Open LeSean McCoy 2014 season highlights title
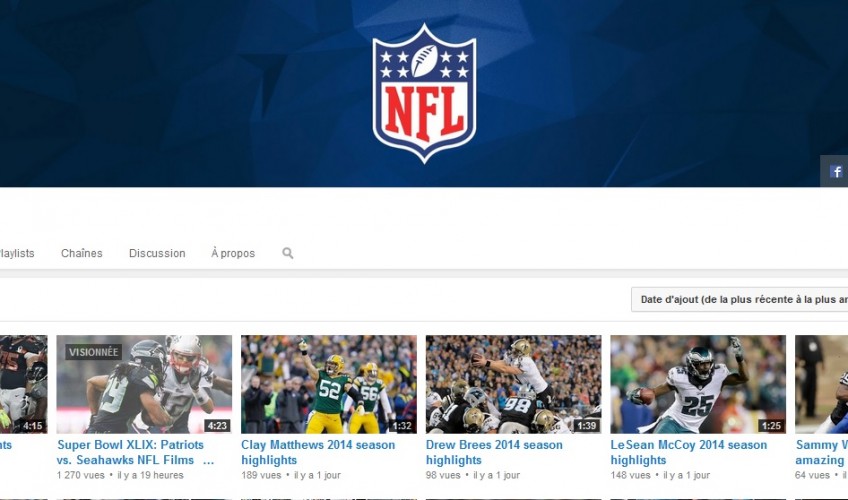This screenshot has height=500, width=848. coord(688,452)
